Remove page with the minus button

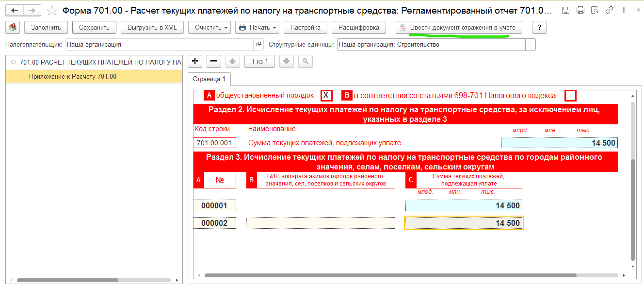click(214, 61)
